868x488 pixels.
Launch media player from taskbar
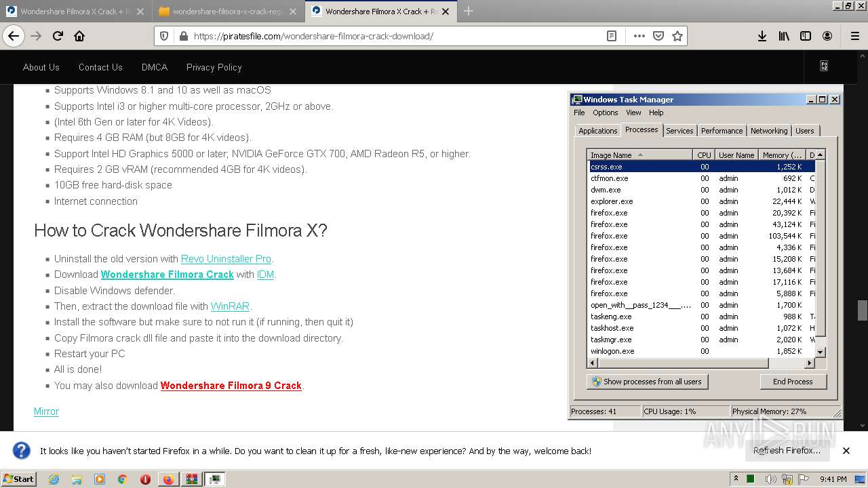[100, 479]
